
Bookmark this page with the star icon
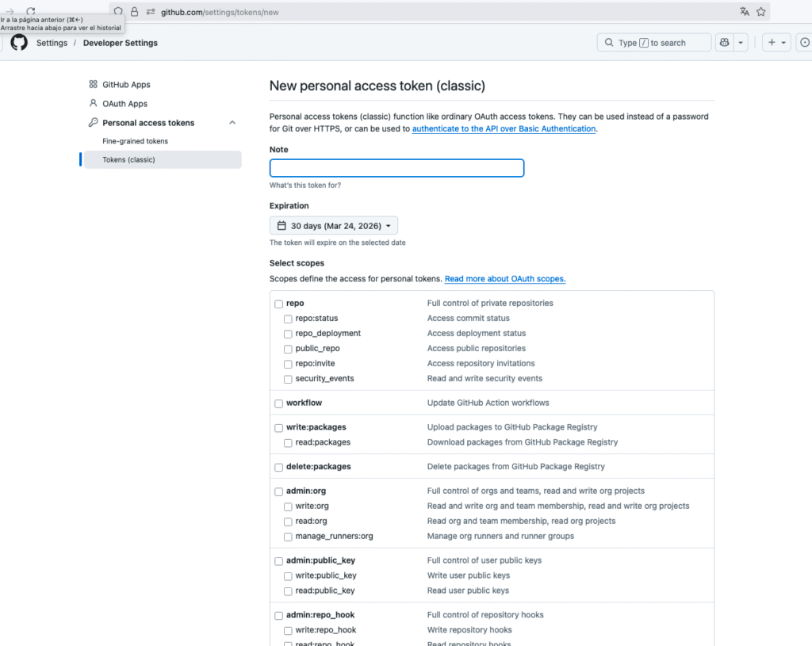point(761,12)
